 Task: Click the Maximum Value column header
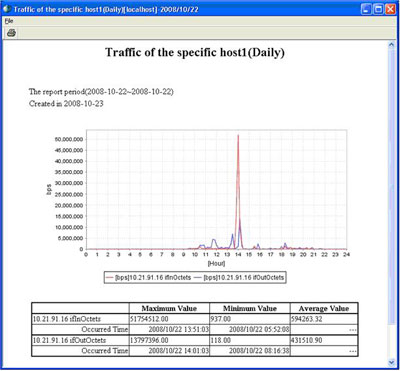pos(169,308)
